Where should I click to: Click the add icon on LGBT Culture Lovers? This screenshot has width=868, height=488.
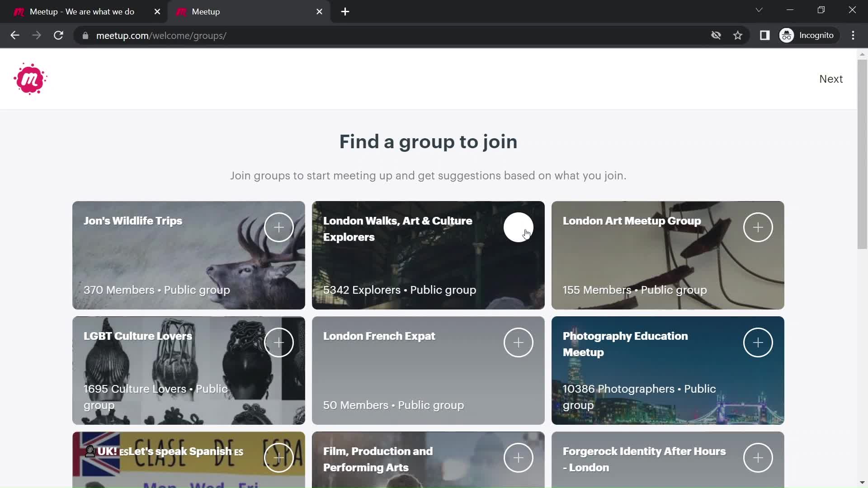(x=278, y=343)
